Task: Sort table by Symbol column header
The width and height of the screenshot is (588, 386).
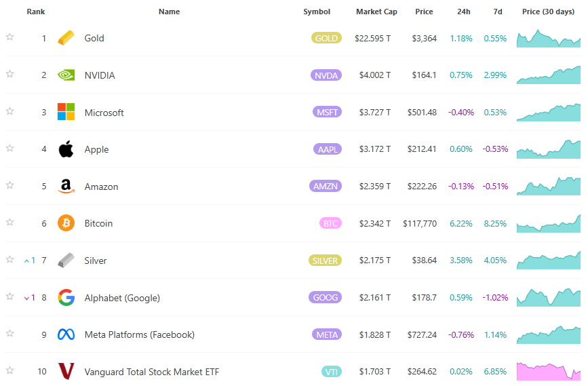Action: click(317, 12)
